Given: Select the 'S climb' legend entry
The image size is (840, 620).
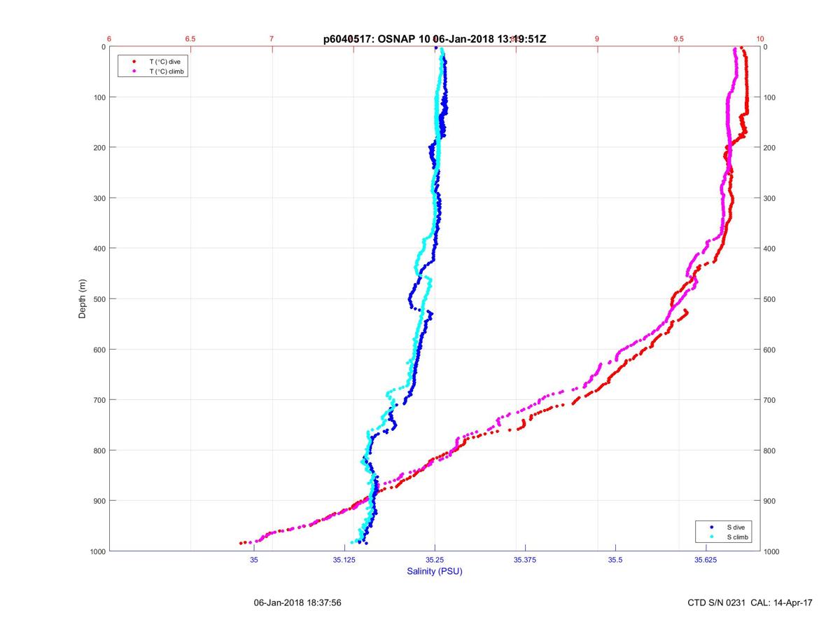Looking at the screenshot, I should tap(738, 537).
